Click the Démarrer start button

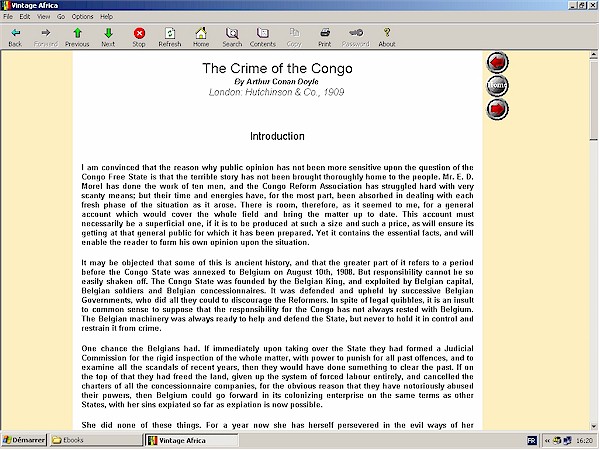24,440
